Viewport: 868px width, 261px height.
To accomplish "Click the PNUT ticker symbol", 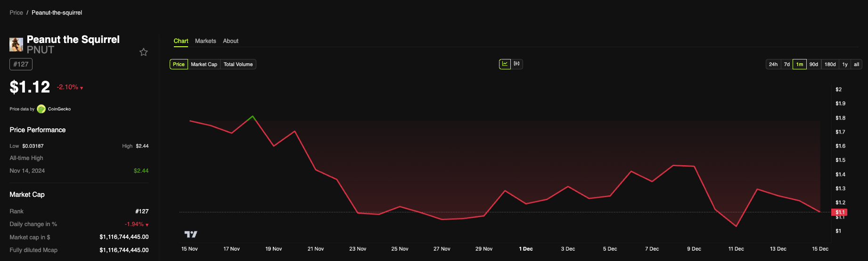I will point(41,50).
